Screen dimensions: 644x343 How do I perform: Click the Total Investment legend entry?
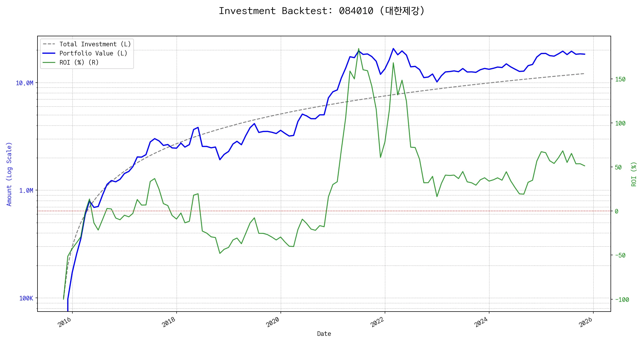click(95, 44)
